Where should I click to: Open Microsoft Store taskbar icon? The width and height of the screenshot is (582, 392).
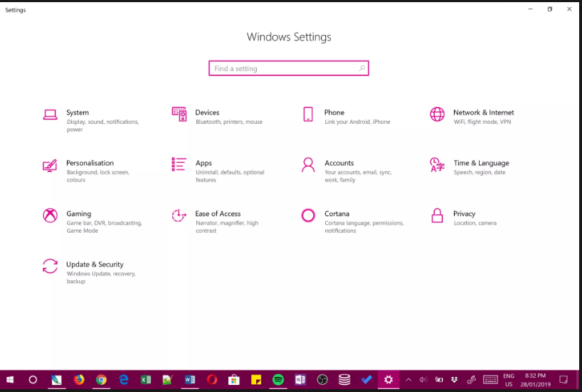tap(234, 380)
